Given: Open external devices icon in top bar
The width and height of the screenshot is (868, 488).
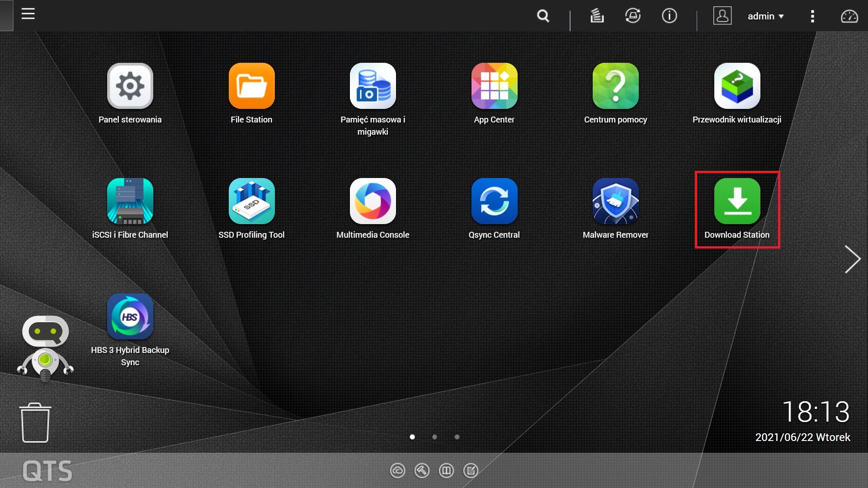Looking at the screenshot, I should (633, 16).
